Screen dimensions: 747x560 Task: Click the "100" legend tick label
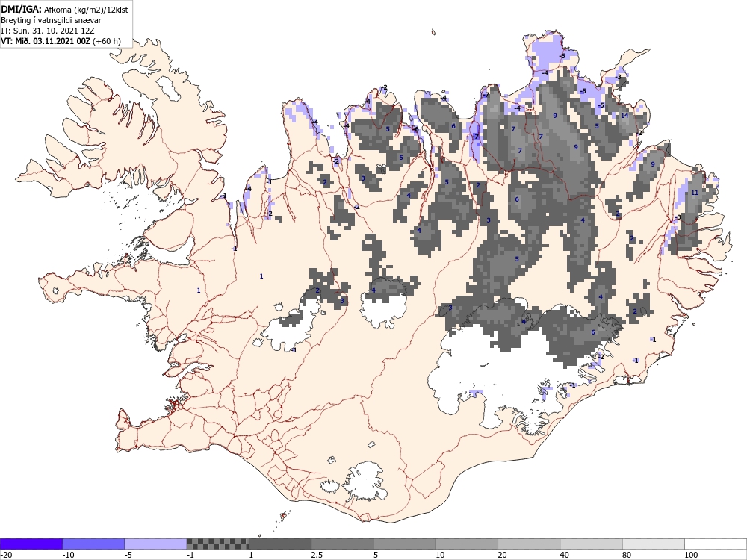[691, 555]
